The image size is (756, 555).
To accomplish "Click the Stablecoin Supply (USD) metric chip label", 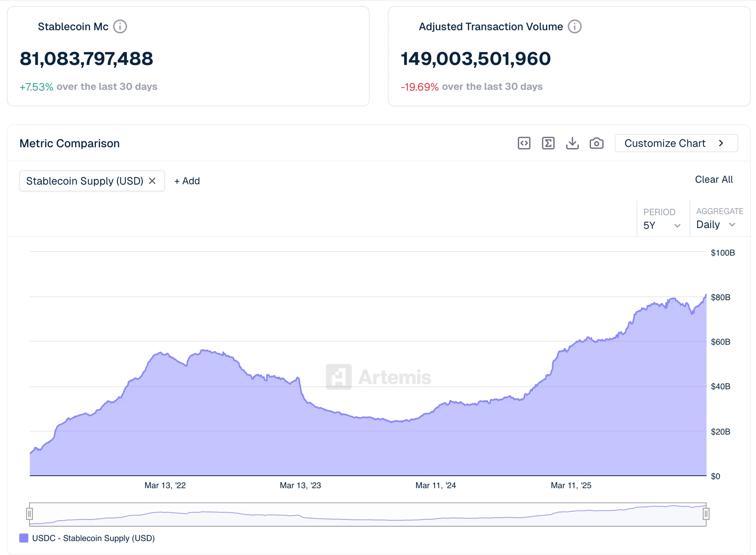I will pos(85,181).
